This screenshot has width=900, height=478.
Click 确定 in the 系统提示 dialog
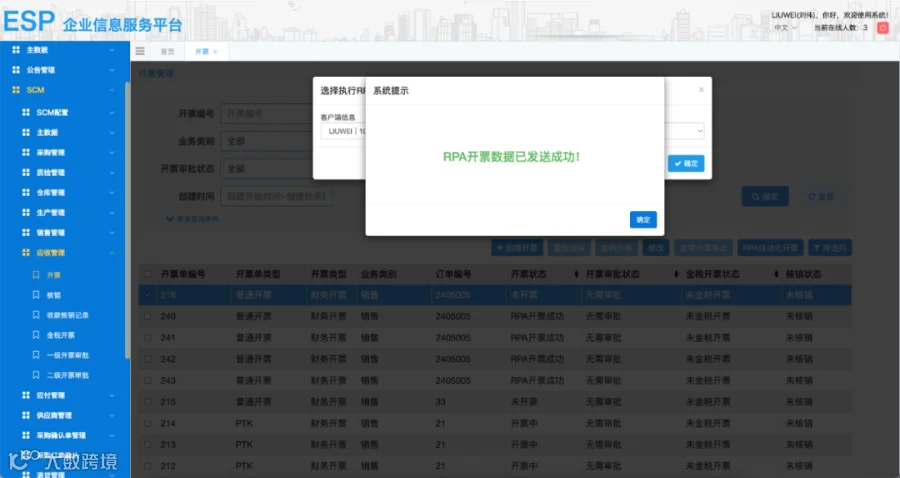(643, 220)
